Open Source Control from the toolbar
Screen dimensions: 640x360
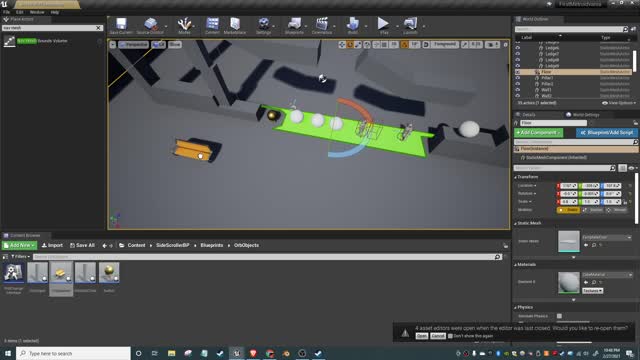click(x=150, y=26)
